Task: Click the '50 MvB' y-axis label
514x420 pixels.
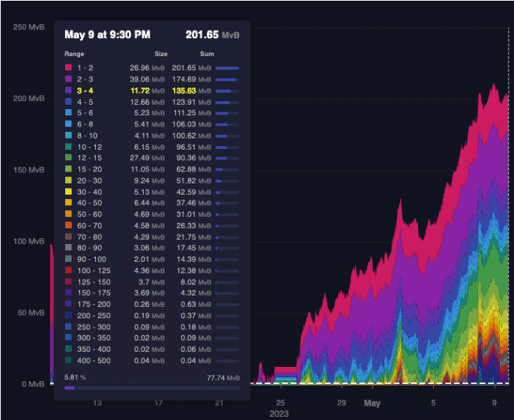Action: coord(31,313)
